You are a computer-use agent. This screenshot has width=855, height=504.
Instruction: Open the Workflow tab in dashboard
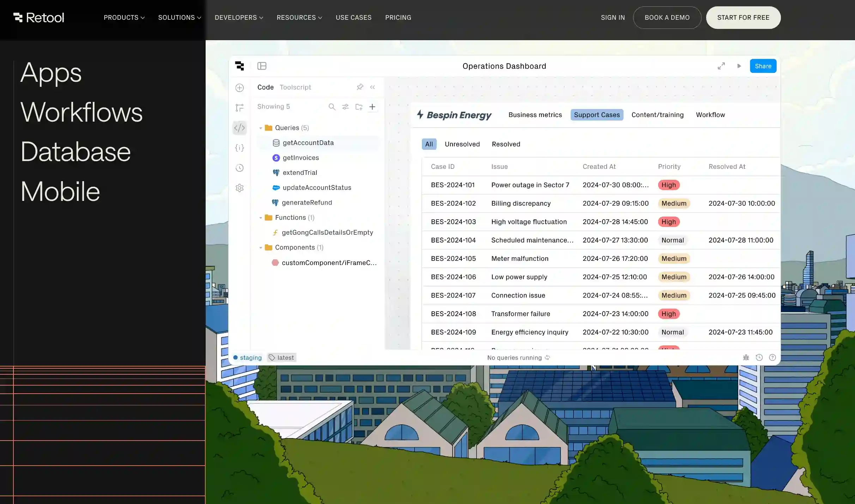pyautogui.click(x=710, y=115)
